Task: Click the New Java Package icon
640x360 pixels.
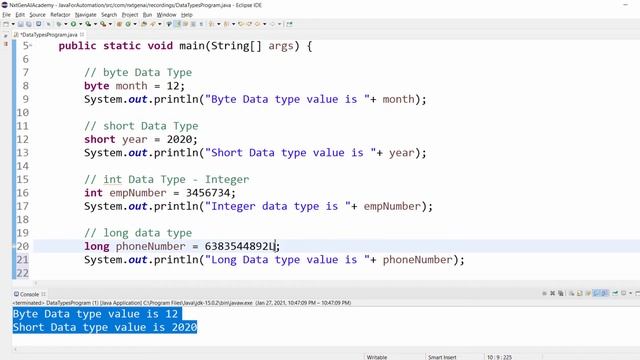Action: (x=119, y=24)
